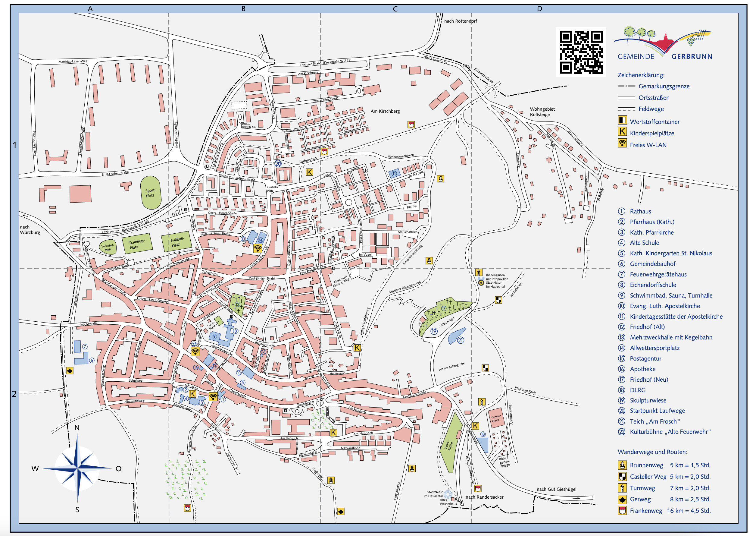Click the 'Am Kirschberg' district label

(x=385, y=111)
